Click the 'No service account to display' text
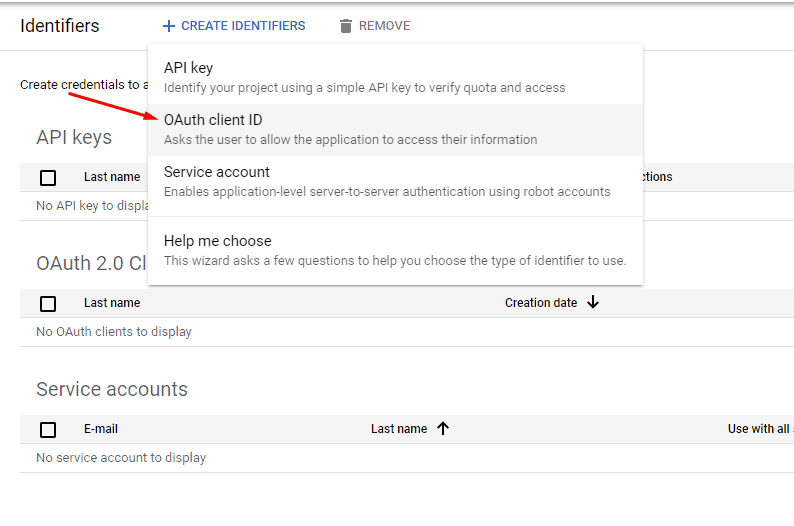The image size is (794, 526). tap(121, 458)
